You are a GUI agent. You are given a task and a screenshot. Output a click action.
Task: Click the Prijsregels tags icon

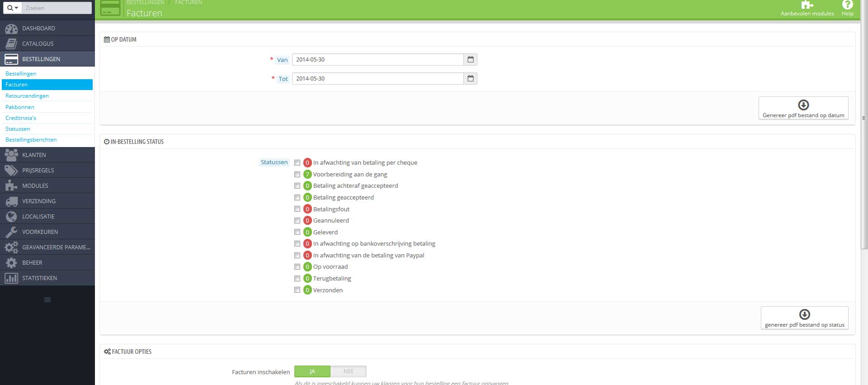(x=11, y=171)
